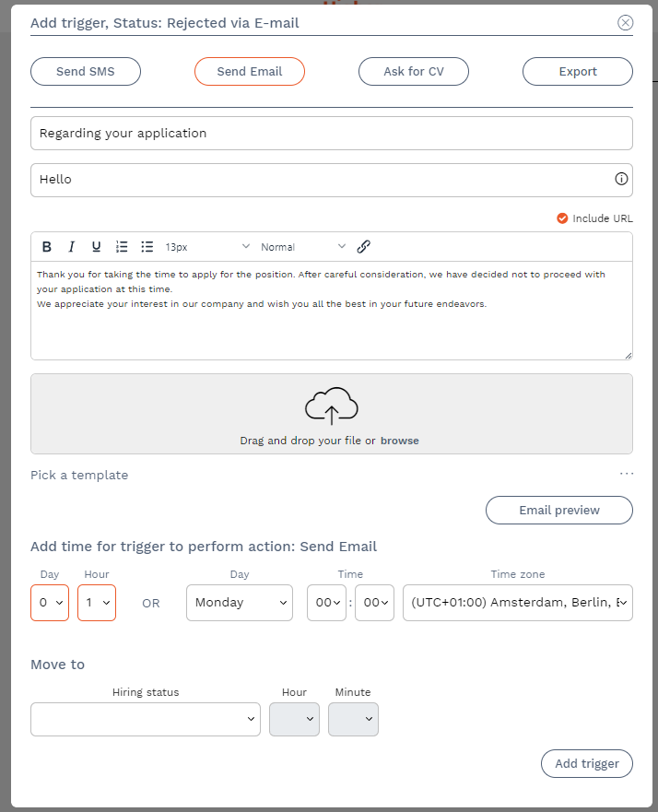Click the email subject input field
This screenshot has height=812, width=658.
331,133
